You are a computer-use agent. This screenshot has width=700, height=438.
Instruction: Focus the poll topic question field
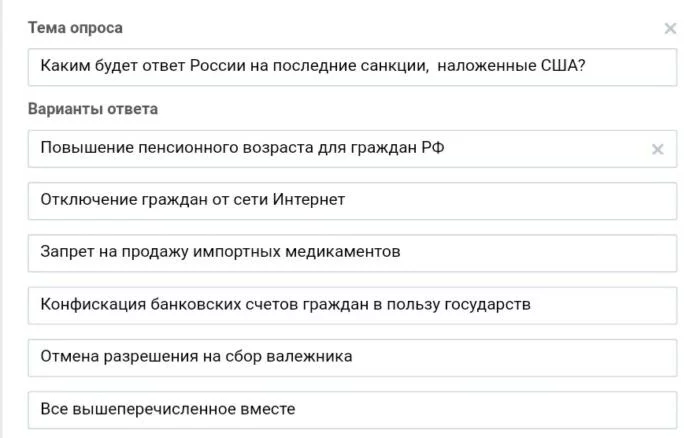(352, 67)
